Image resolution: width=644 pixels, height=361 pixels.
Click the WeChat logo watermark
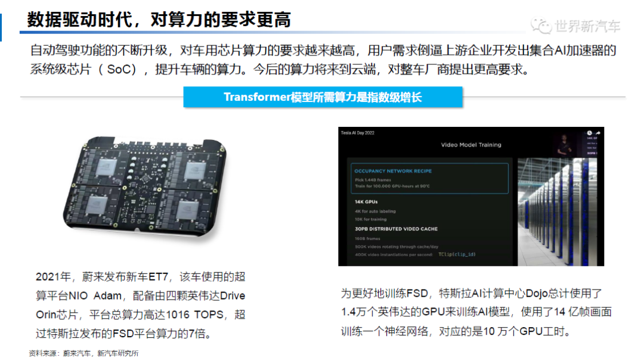(541, 26)
